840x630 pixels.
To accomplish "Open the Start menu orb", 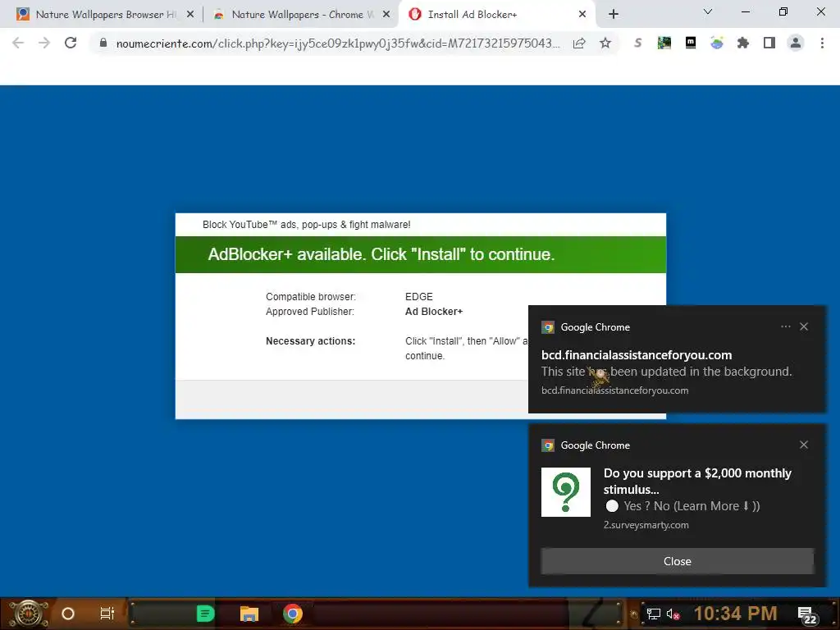I will (x=29, y=614).
